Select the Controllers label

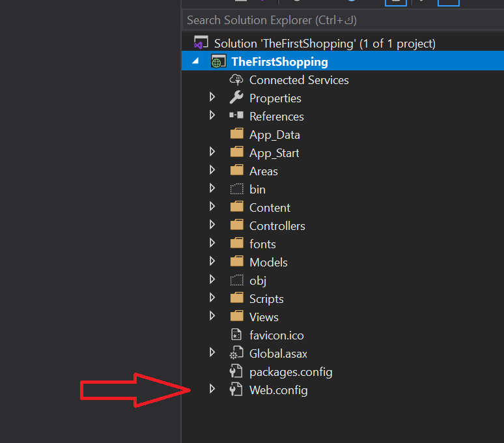click(x=277, y=226)
